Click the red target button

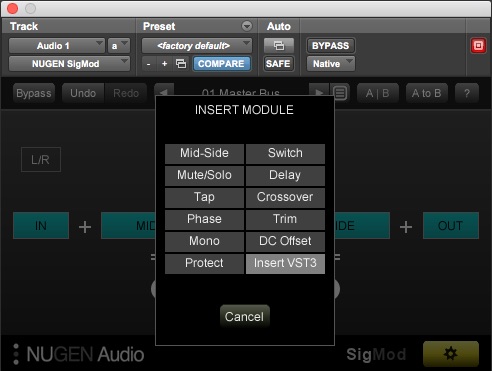click(x=478, y=46)
